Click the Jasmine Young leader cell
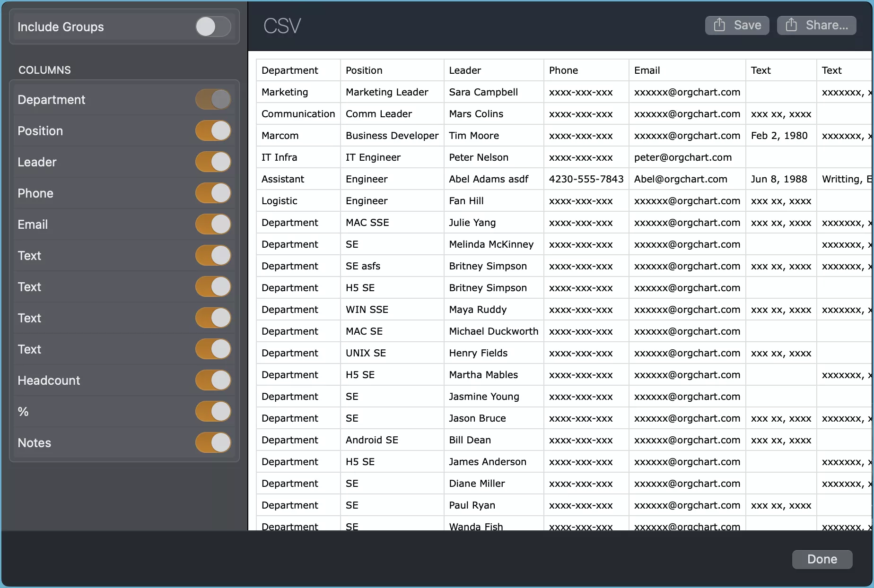Image resolution: width=874 pixels, height=588 pixels. point(494,397)
